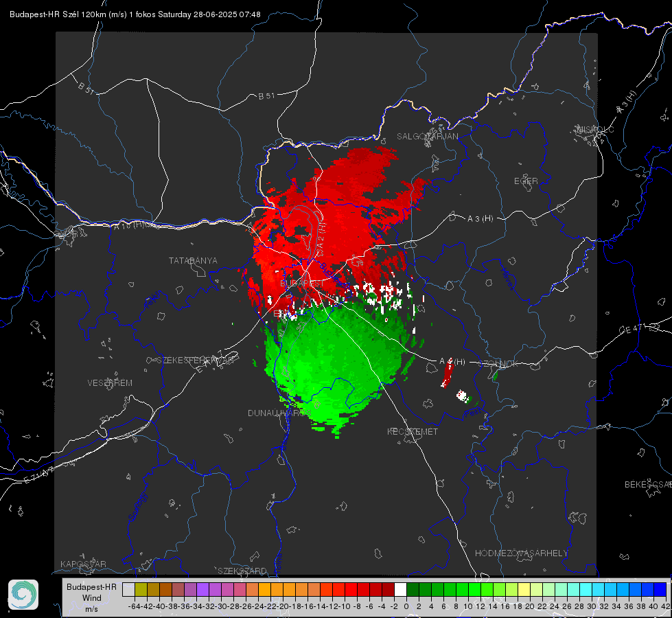Screen dimensions: 672x618
Task: Click the dark red echo streak near Szolnok
Action: click(447, 374)
